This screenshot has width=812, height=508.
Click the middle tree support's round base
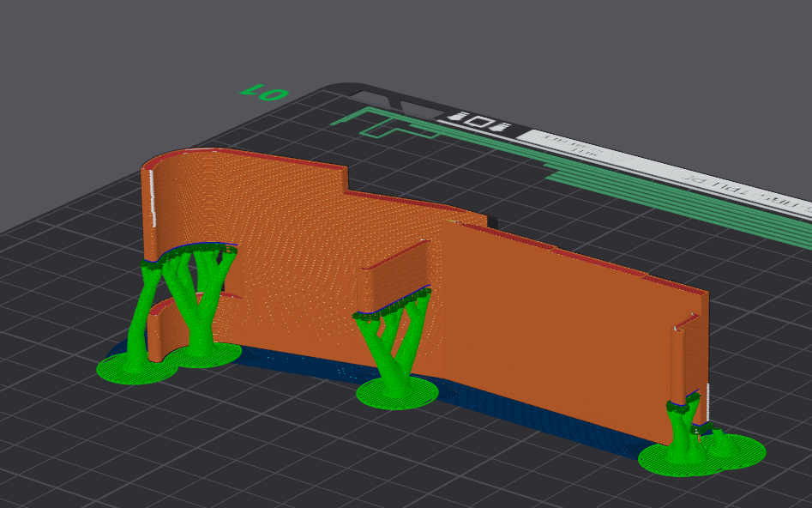click(397, 393)
